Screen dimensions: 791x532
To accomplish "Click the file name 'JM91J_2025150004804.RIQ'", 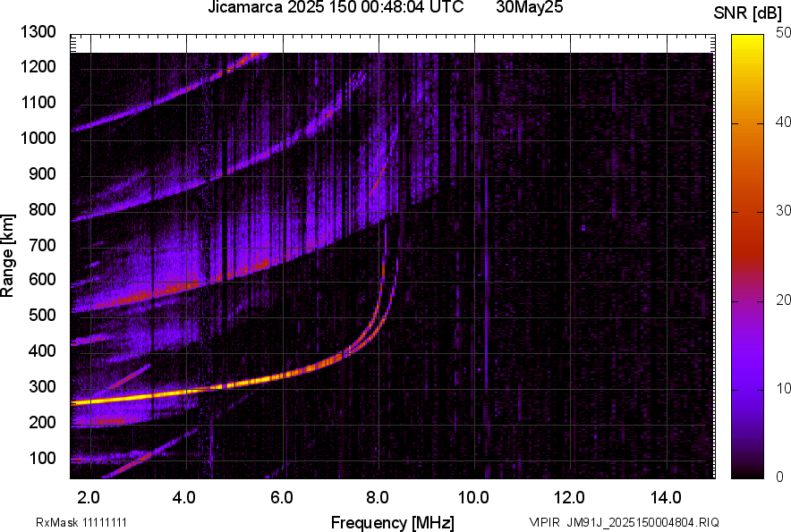I will coord(642,522).
